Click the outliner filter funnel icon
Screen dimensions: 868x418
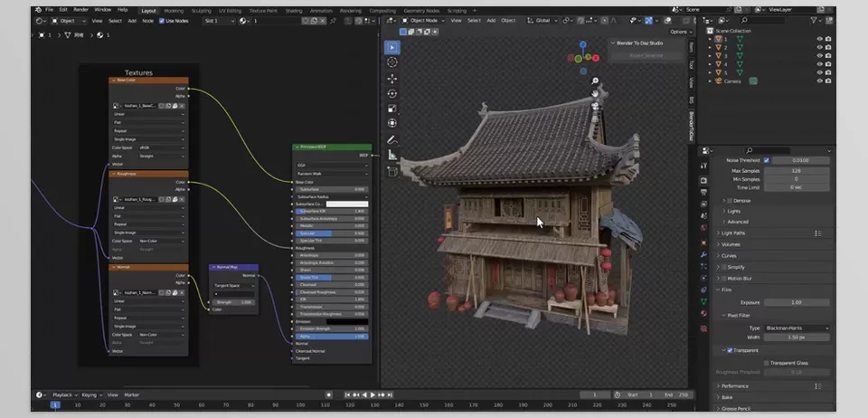(814, 20)
